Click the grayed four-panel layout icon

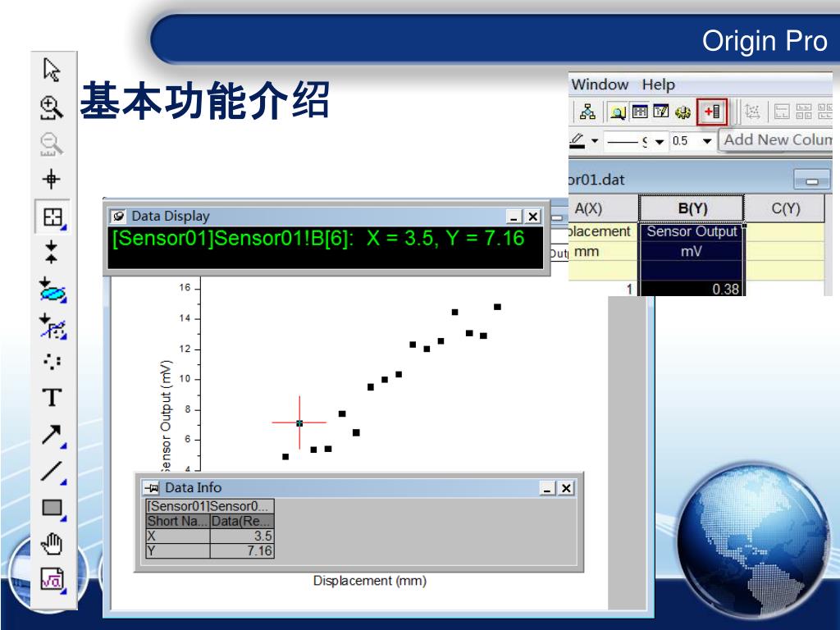804,112
